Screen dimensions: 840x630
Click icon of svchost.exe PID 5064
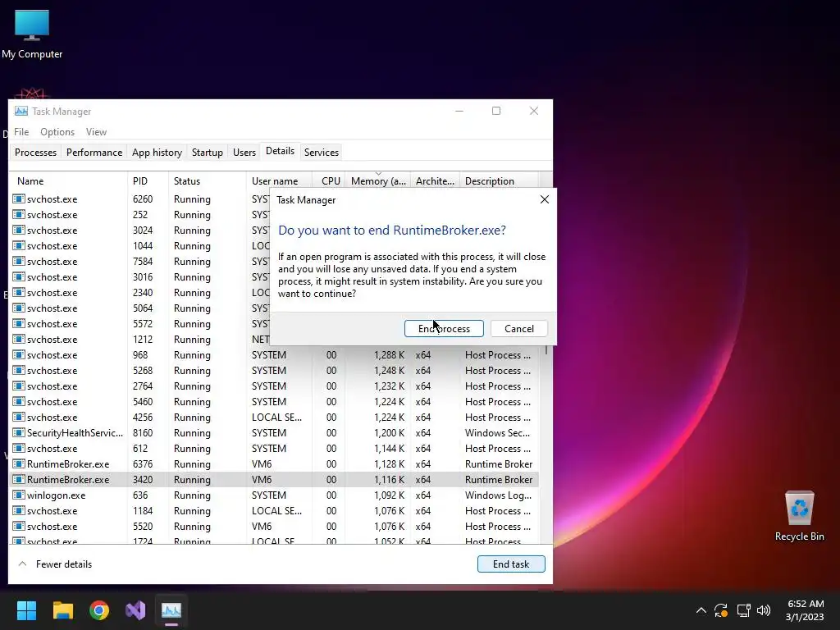pyautogui.click(x=19, y=308)
